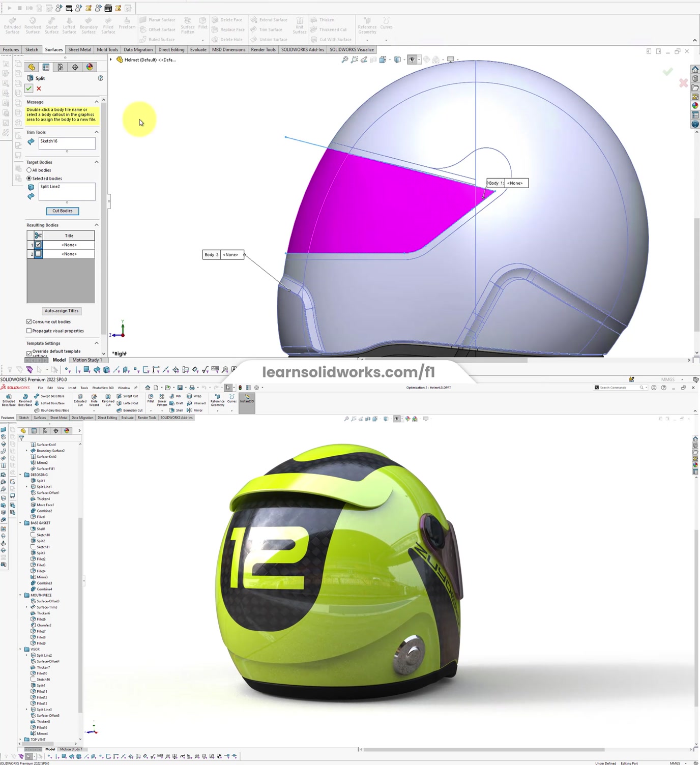The width and height of the screenshot is (700, 765).
Task: Select Lofted Boss/Base tool
Action: tap(49, 403)
